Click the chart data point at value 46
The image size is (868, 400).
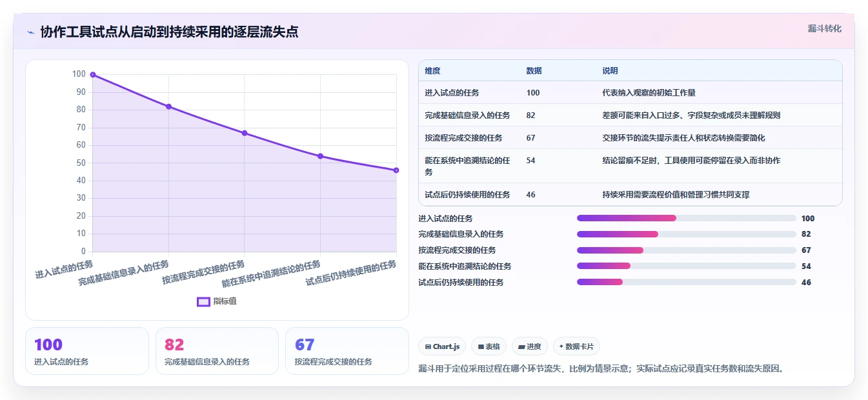[396, 170]
